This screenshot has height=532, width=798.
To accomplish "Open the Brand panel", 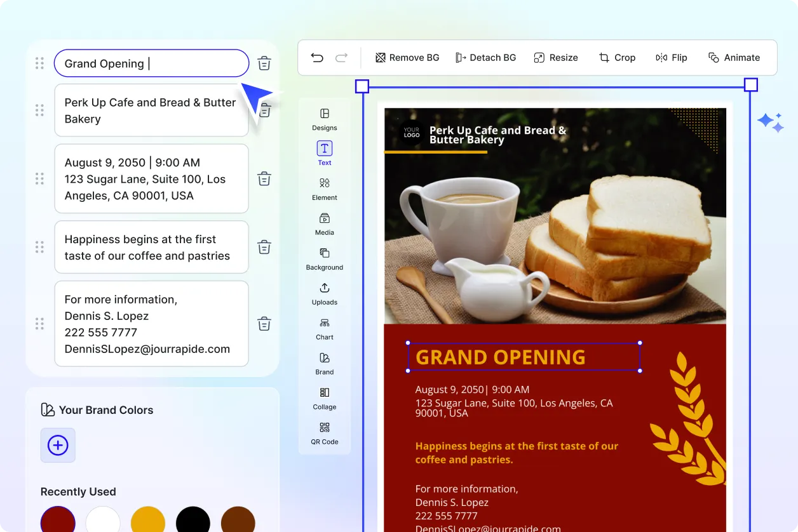I will click(324, 363).
